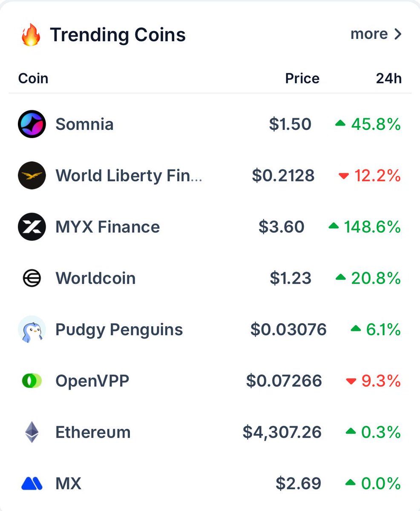Open the Worldcoin name link

pos(95,278)
